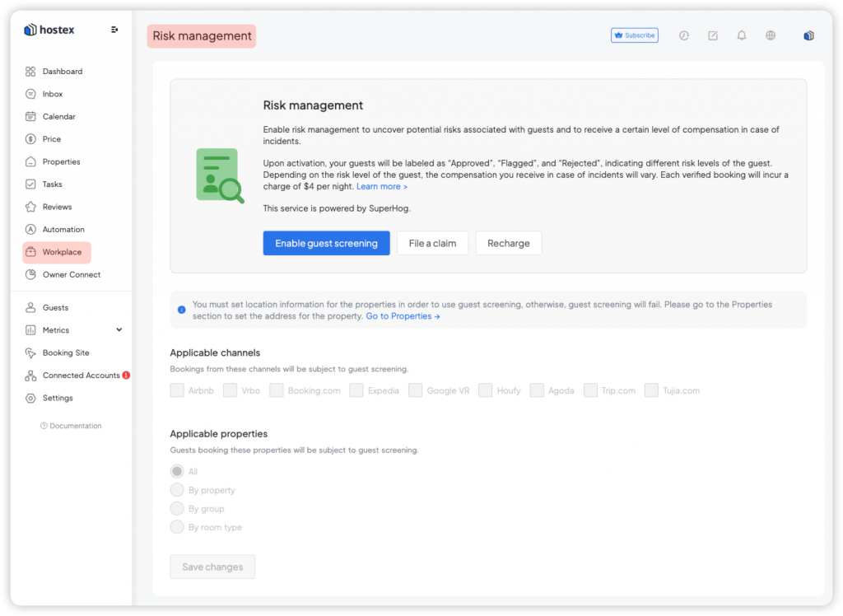Click the Risk management page title
Viewport: 843px width, 616px height.
pos(202,36)
